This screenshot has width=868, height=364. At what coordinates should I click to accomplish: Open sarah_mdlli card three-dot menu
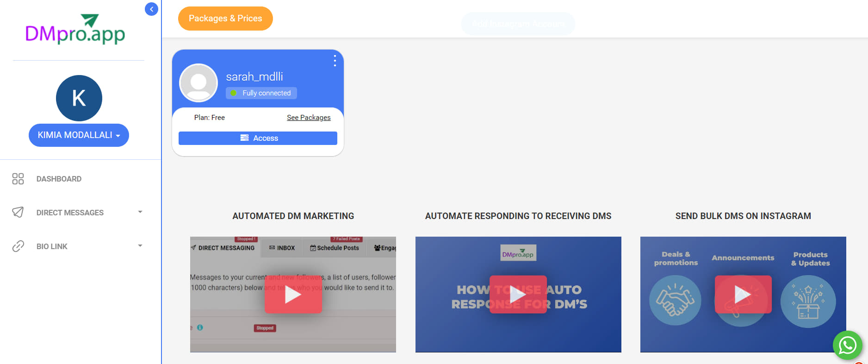pos(335,61)
